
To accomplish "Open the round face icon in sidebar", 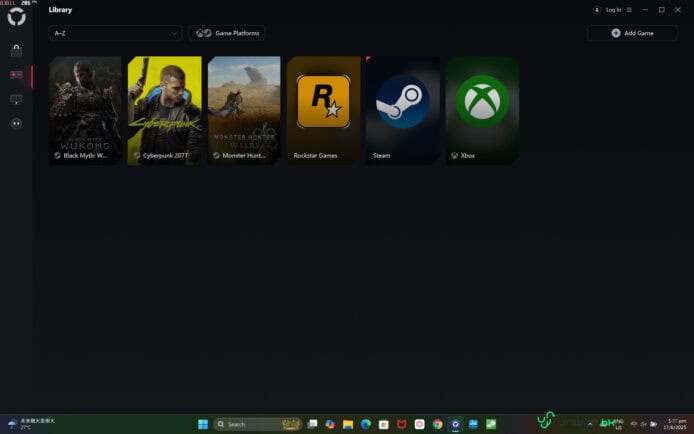I will coord(16,123).
